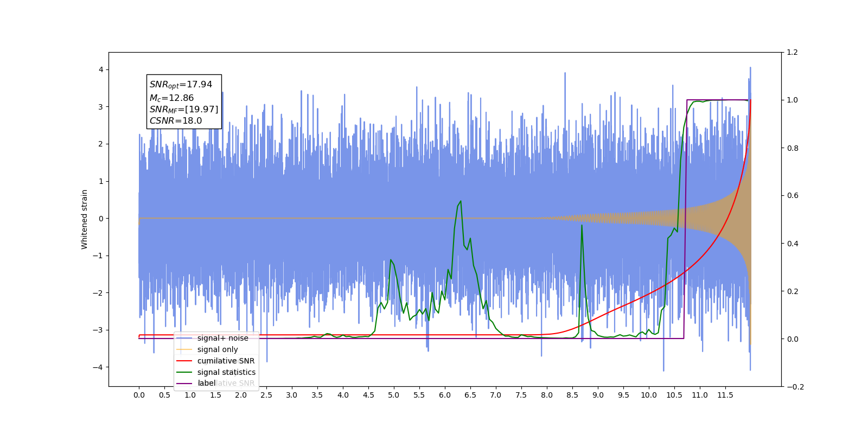Click the right y-axis tick label 0.8
The height and width of the screenshot is (434, 868).
792,148
